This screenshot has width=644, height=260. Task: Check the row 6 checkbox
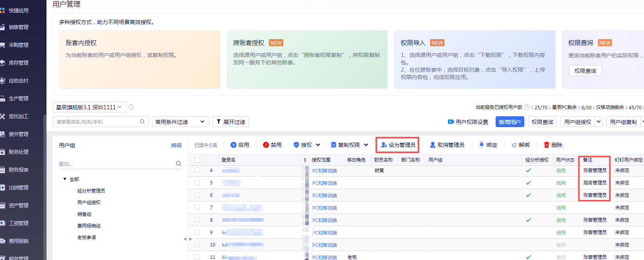pos(197,195)
